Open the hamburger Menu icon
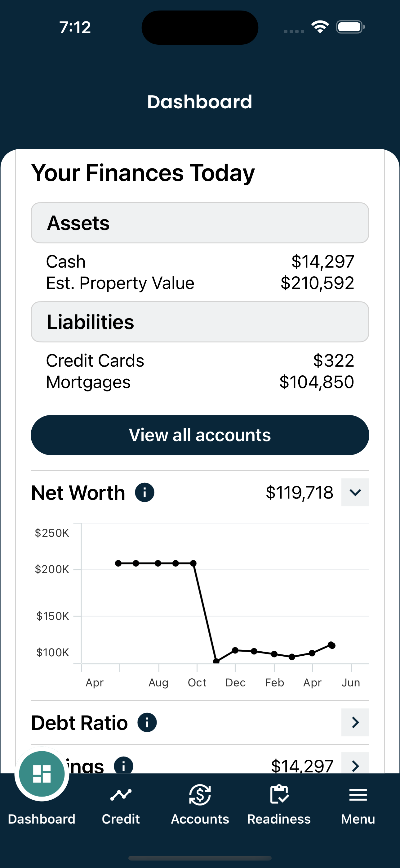 [358, 795]
